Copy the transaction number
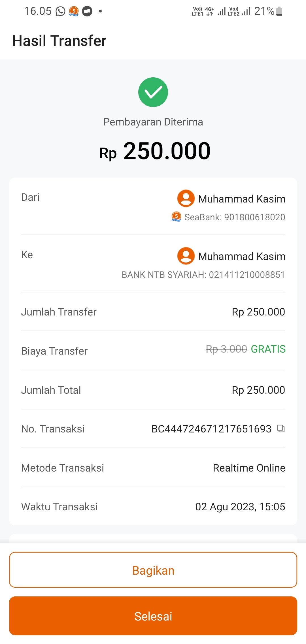 [x=281, y=428]
